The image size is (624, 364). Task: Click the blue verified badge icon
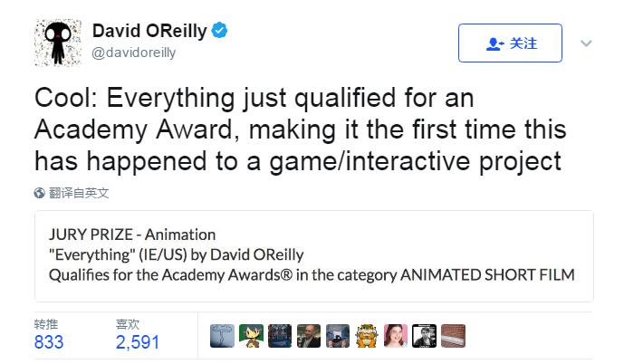(219, 30)
